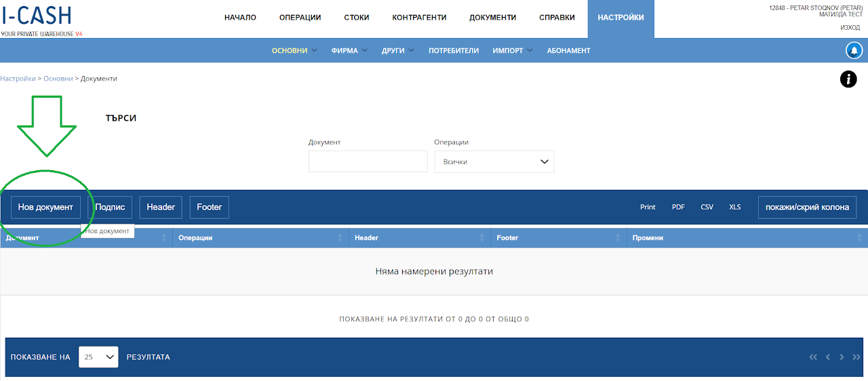Click the Нов документ button
This screenshot has width=868, height=381.
point(45,207)
